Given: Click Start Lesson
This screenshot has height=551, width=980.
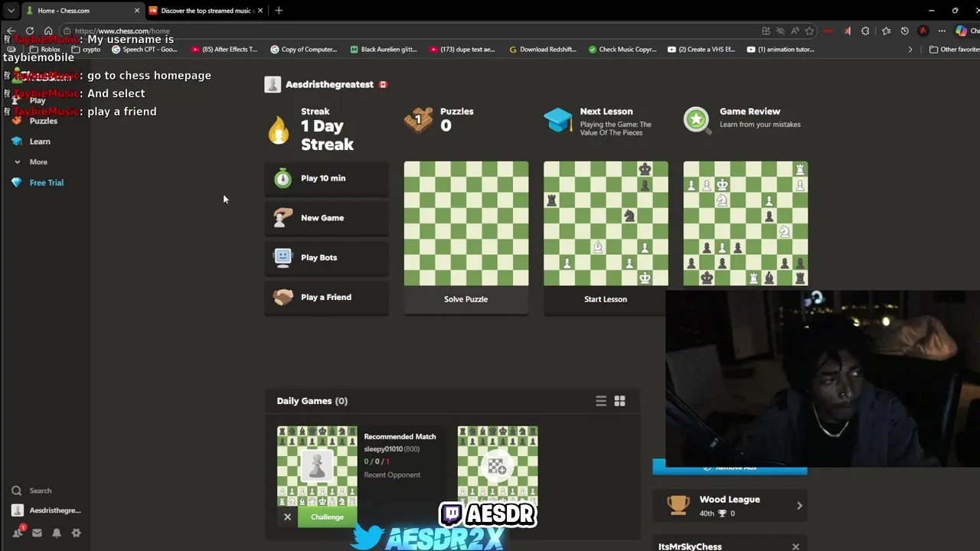Looking at the screenshot, I should click(606, 299).
